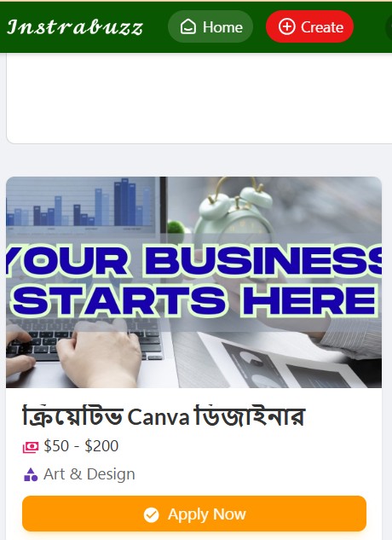Open the ক্রিয়েটিভ Canva ডিজাইনার job title
This screenshot has height=540, width=392.
click(164, 415)
